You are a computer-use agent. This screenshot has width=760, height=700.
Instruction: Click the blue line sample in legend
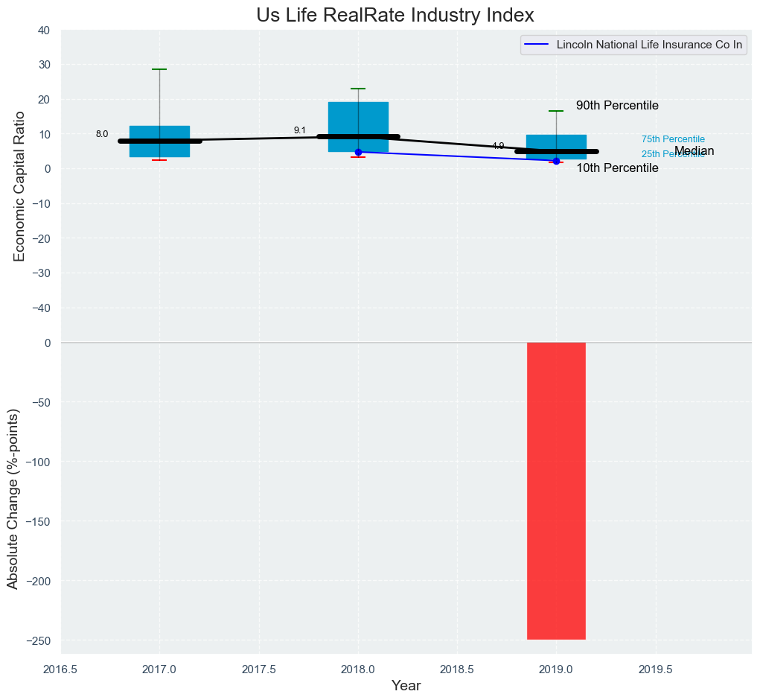(536, 45)
